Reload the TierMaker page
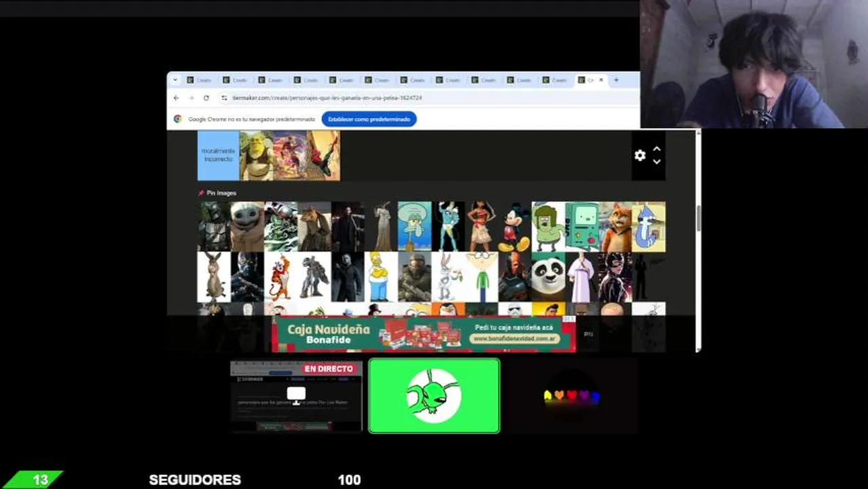 pos(206,98)
